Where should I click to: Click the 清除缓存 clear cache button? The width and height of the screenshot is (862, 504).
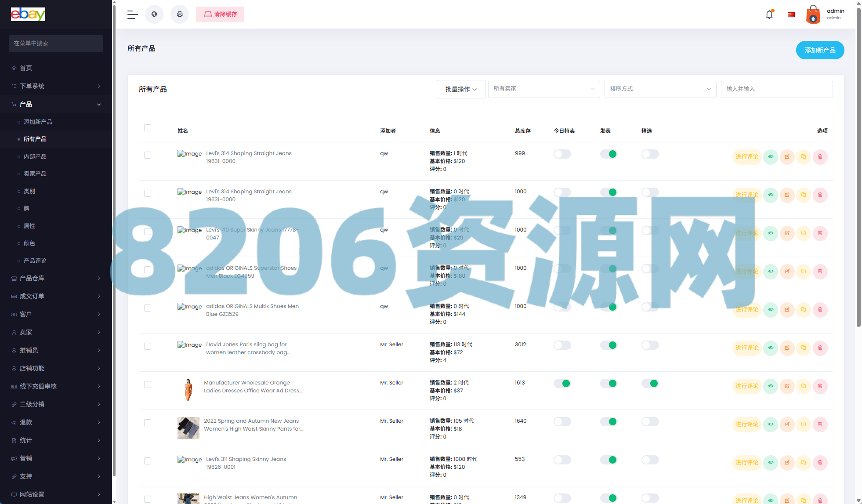tap(220, 15)
